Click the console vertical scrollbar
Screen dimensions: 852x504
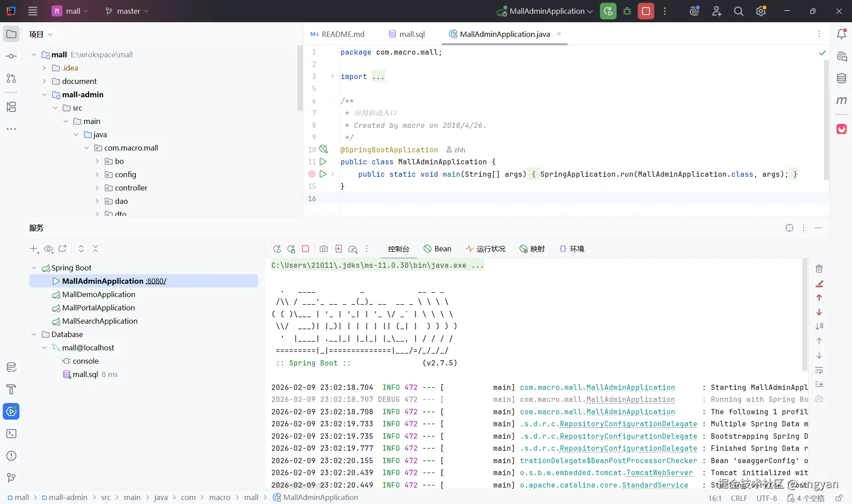[805, 314]
